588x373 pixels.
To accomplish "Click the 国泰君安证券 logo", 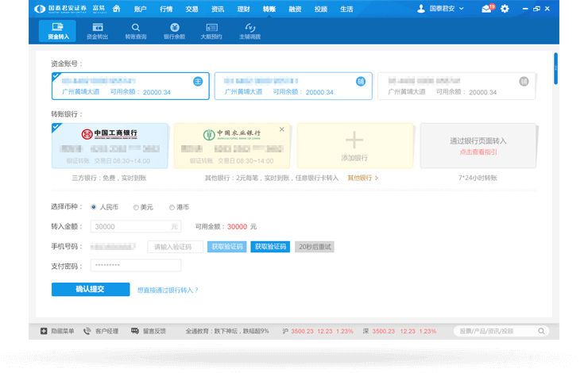I will (60, 9).
